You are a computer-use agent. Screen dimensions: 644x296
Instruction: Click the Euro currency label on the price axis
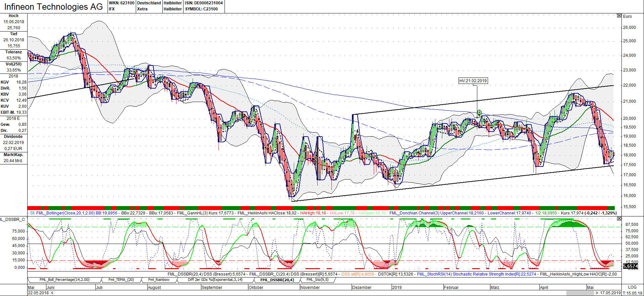click(627, 16)
